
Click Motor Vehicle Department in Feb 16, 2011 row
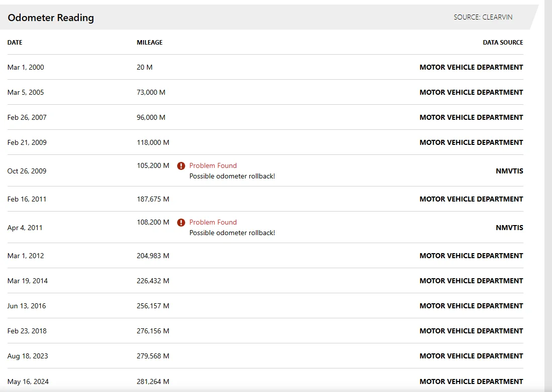coord(471,199)
